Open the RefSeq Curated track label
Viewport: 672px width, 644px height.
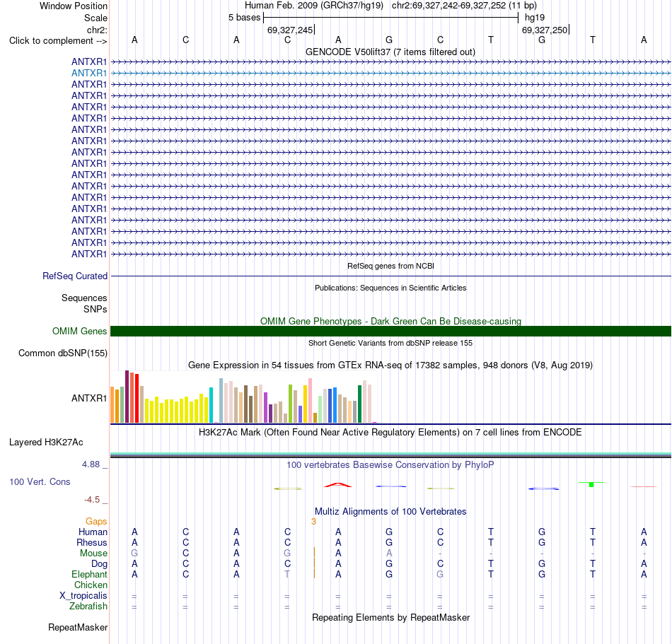click(74, 276)
